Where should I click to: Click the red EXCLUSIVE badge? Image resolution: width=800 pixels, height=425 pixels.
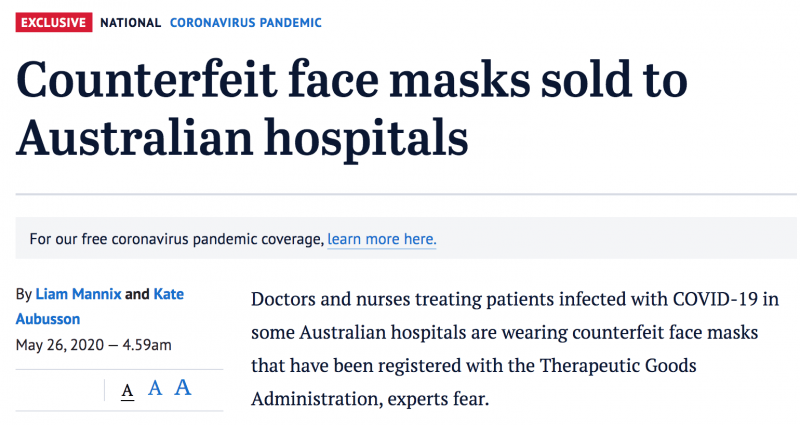point(54,22)
